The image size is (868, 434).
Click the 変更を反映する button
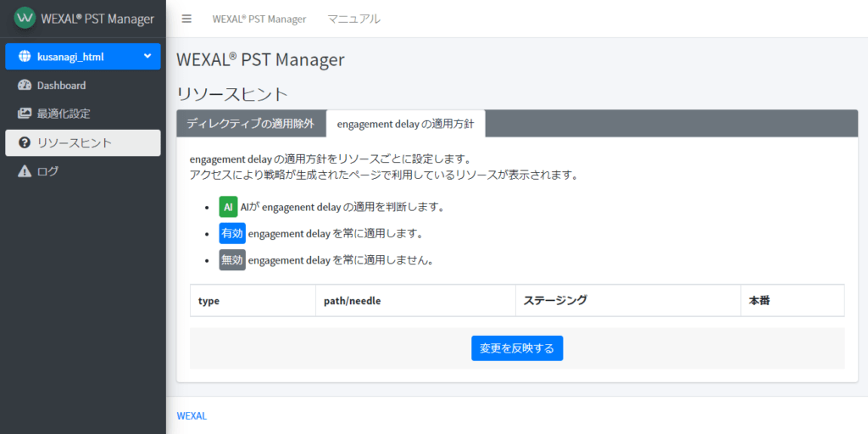pyautogui.click(x=517, y=348)
